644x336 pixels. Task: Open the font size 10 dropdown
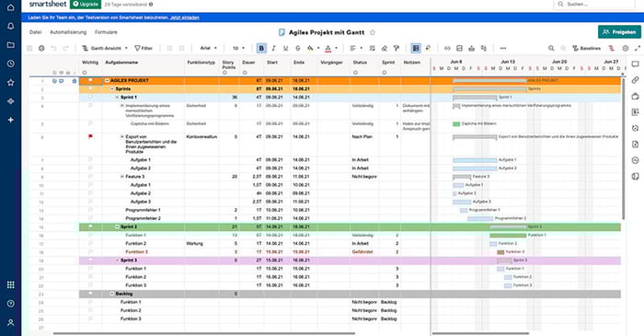(x=238, y=48)
